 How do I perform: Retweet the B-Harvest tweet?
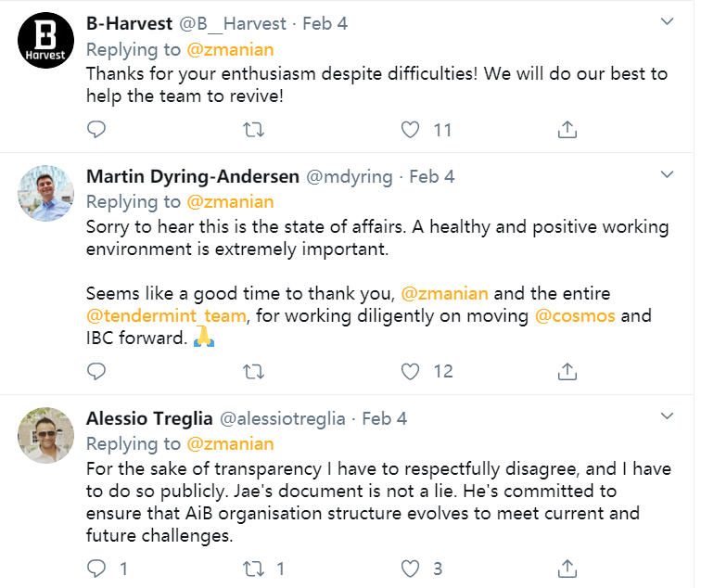coord(252,130)
